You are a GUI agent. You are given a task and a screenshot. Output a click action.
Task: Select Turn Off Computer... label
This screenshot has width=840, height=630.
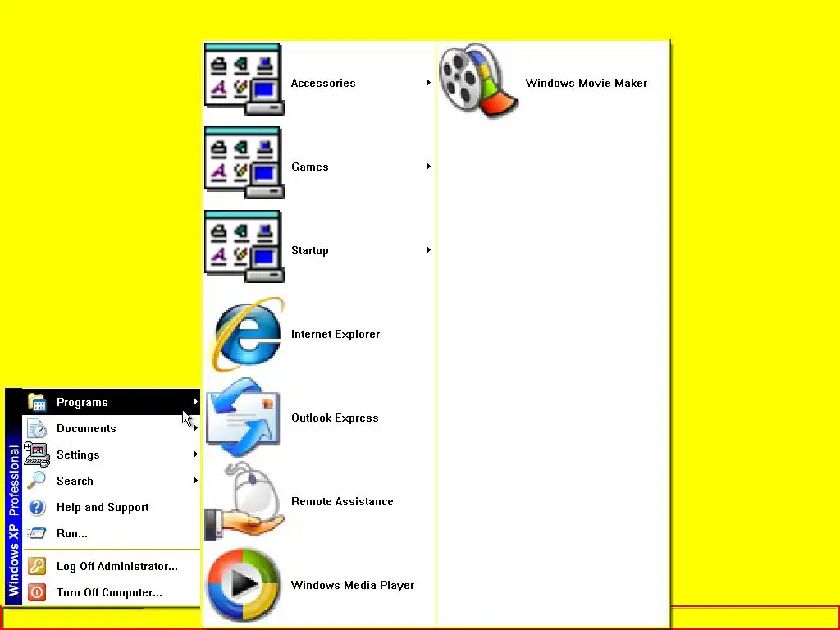[109, 592]
